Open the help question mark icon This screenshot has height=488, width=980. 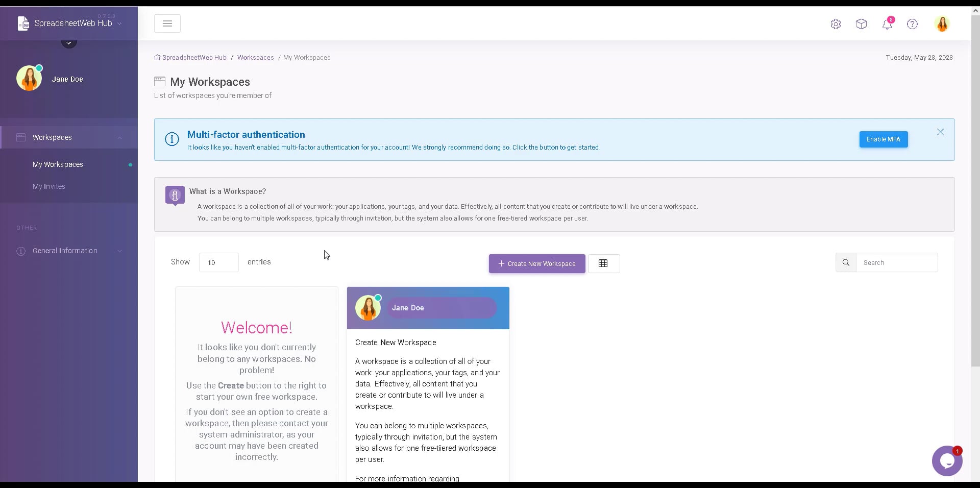(x=912, y=24)
